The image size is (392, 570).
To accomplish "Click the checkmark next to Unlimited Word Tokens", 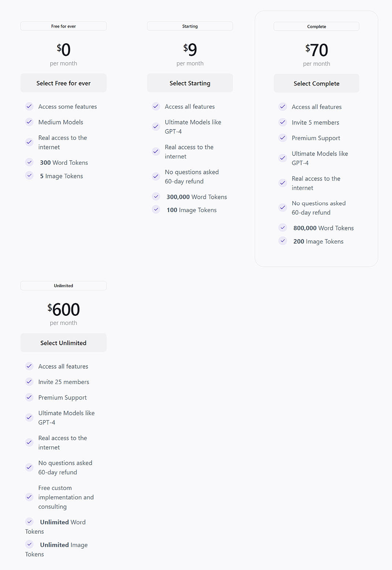I will 29,522.
